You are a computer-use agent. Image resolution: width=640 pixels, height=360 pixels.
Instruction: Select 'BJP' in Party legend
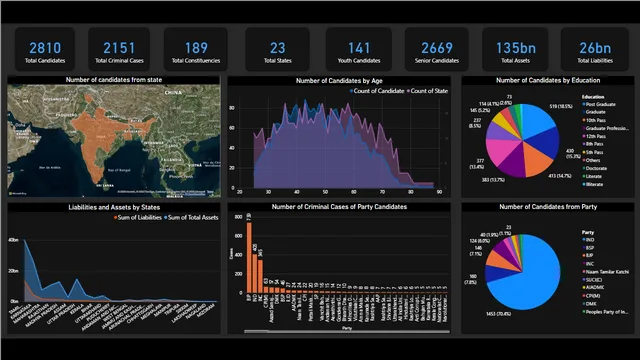coord(588,256)
